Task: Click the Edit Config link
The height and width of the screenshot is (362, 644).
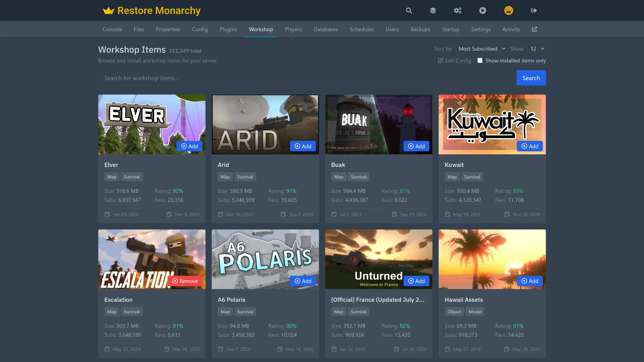Action: click(x=455, y=60)
